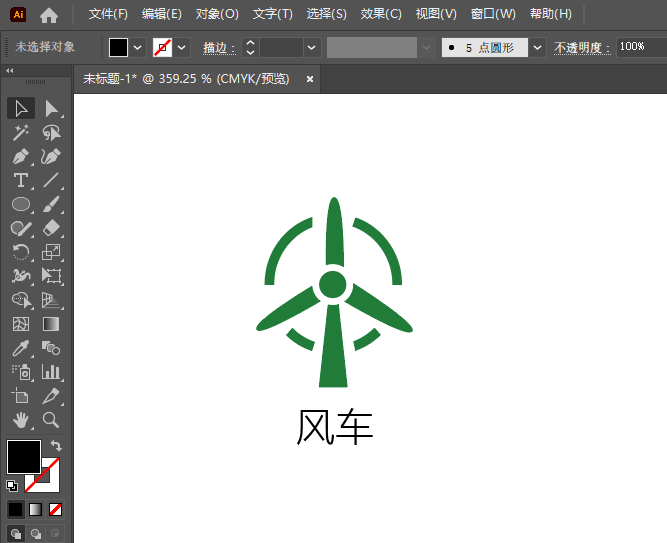Image resolution: width=667 pixels, height=543 pixels.
Task: Expand the fill color dropdown arrow
Action: (x=137, y=47)
